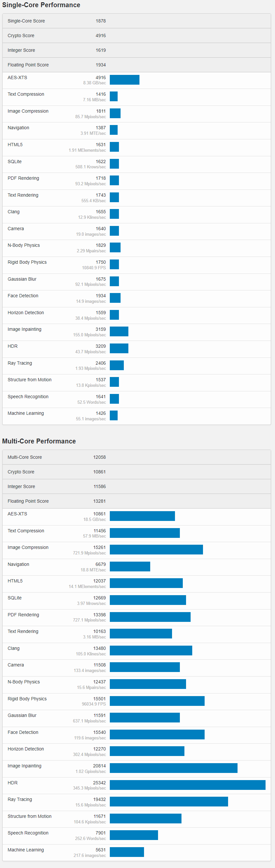Click the multi-core Speech Recognition bar
The height and width of the screenshot is (868, 275).
[134, 835]
